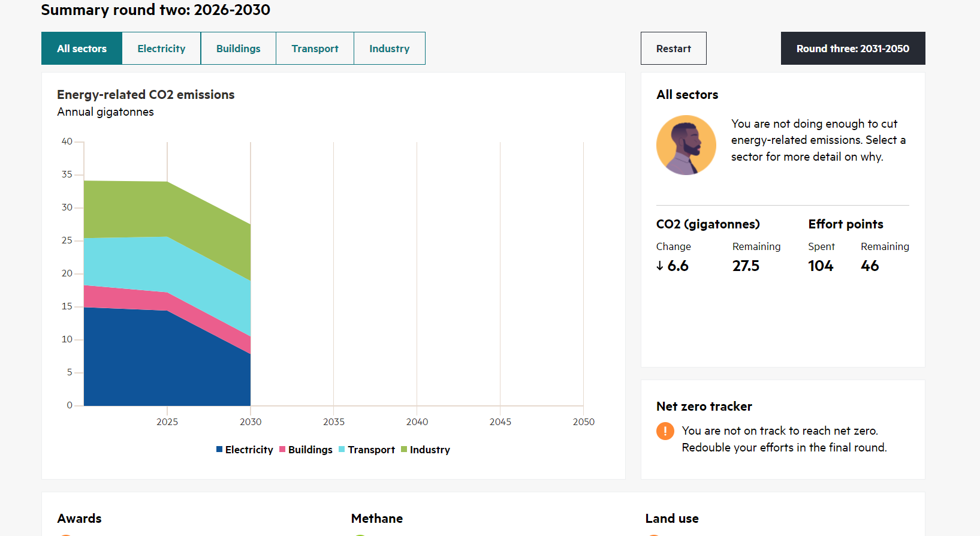Screen dimensions: 980x536
Task: Click the down arrow beside CO2 change 6.6
Action: click(660, 266)
